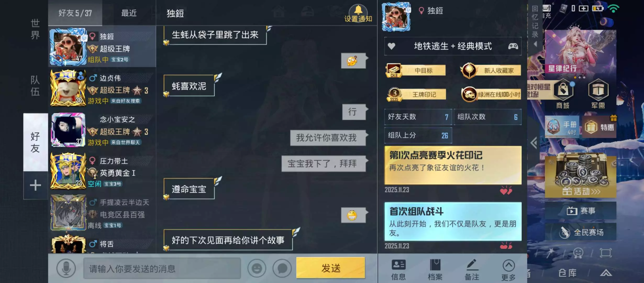Image resolution: width=644 pixels, height=283 pixels.
Task: Like the 赛季火花印记 memory hearts
Action: point(506,191)
